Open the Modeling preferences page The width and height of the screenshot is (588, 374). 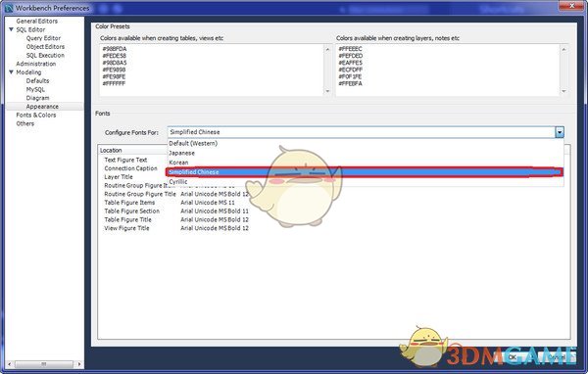pos(28,72)
